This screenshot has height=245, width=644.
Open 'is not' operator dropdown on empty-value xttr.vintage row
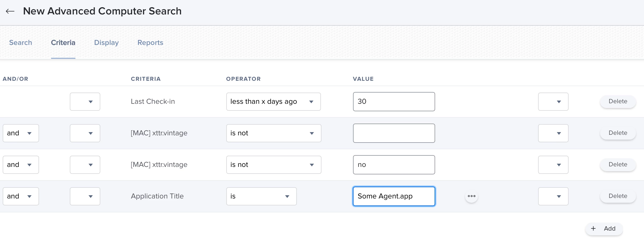coord(273,133)
